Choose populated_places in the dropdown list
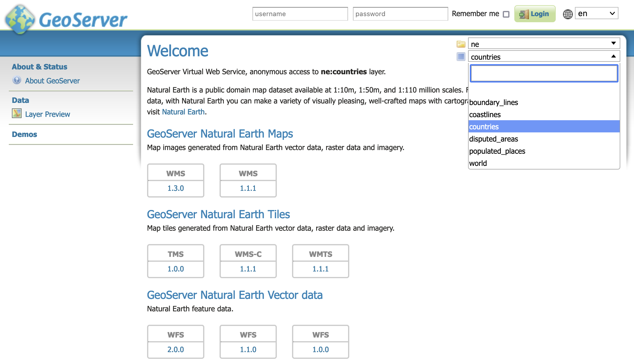634x364 pixels. click(497, 151)
